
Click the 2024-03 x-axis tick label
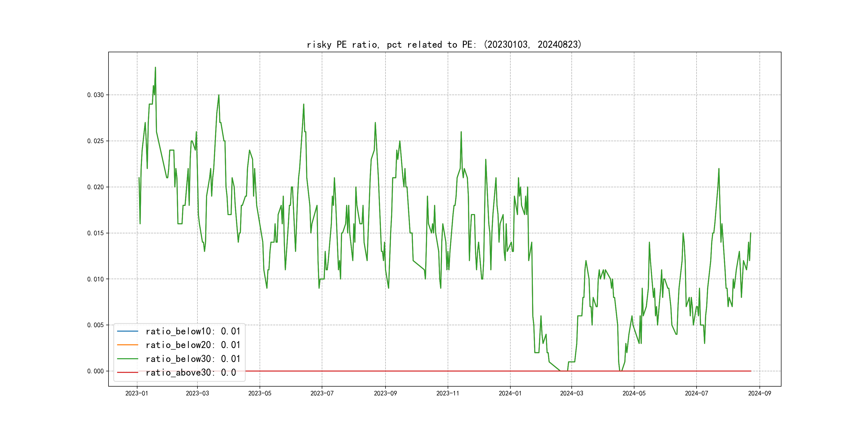[571, 394]
